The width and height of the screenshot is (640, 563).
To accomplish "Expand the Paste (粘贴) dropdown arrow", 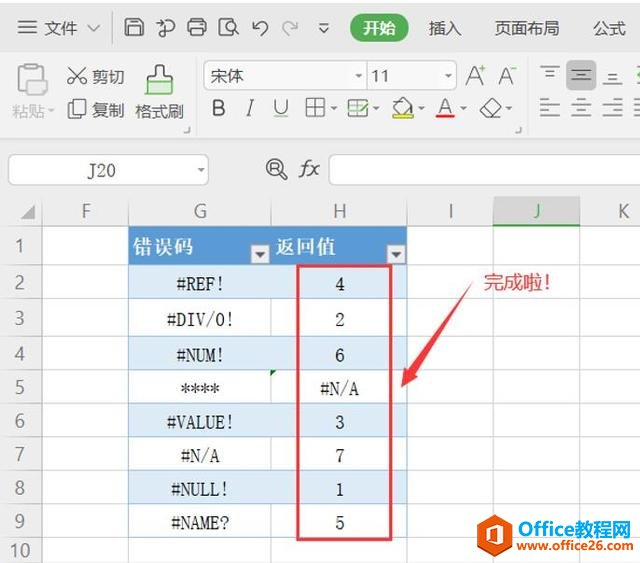I will click(51, 110).
